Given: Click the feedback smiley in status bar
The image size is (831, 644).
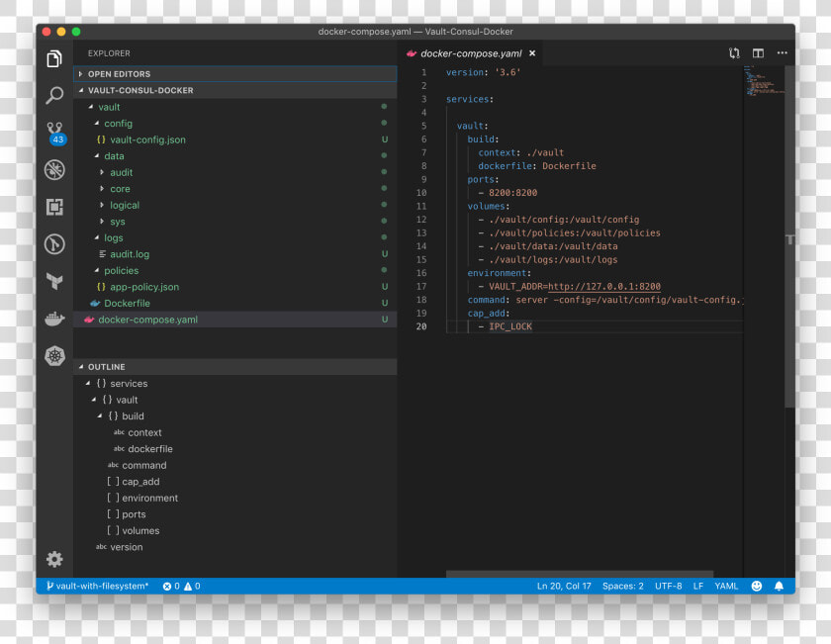Looking at the screenshot, I should click(x=756, y=586).
